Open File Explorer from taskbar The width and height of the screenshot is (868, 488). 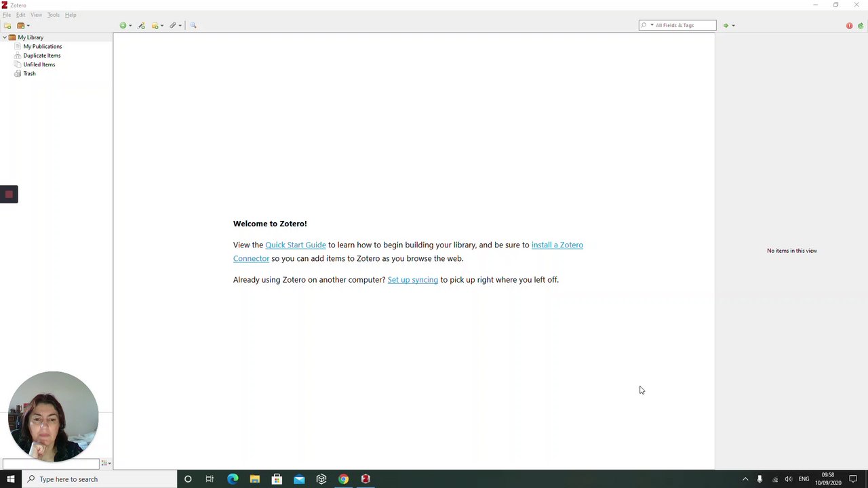point(254,479)
